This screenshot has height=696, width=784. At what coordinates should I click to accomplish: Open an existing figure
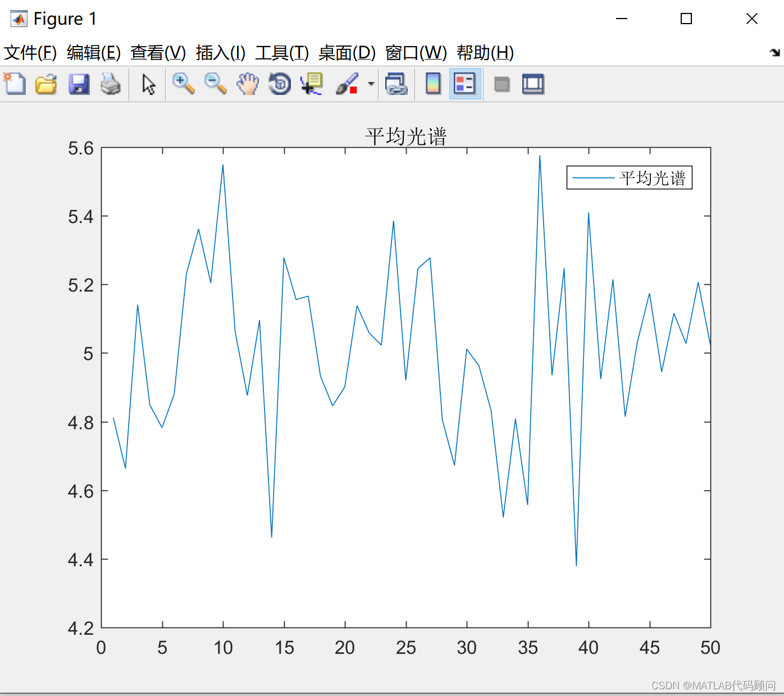(x=46, y=84)
